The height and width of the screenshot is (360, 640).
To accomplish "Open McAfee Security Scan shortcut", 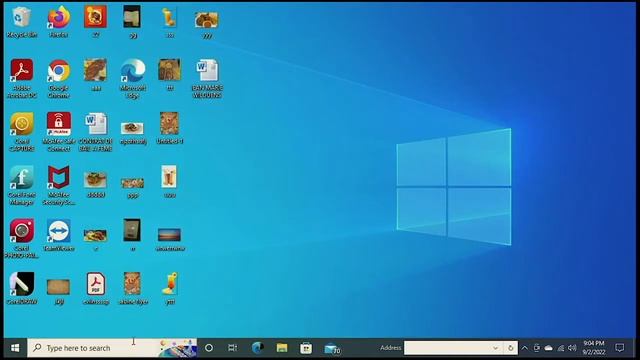I will [x=58, y=185].
